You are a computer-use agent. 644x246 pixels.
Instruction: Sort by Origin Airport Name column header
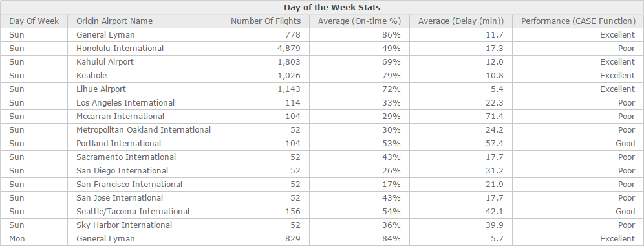coord(145,21)
